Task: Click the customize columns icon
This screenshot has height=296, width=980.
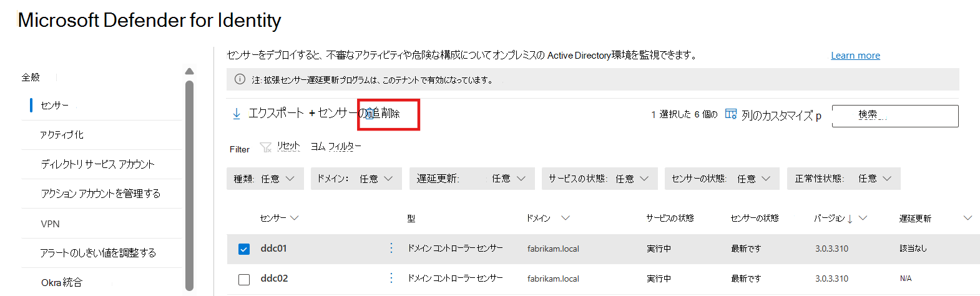Action: click(x=731, y=114)
